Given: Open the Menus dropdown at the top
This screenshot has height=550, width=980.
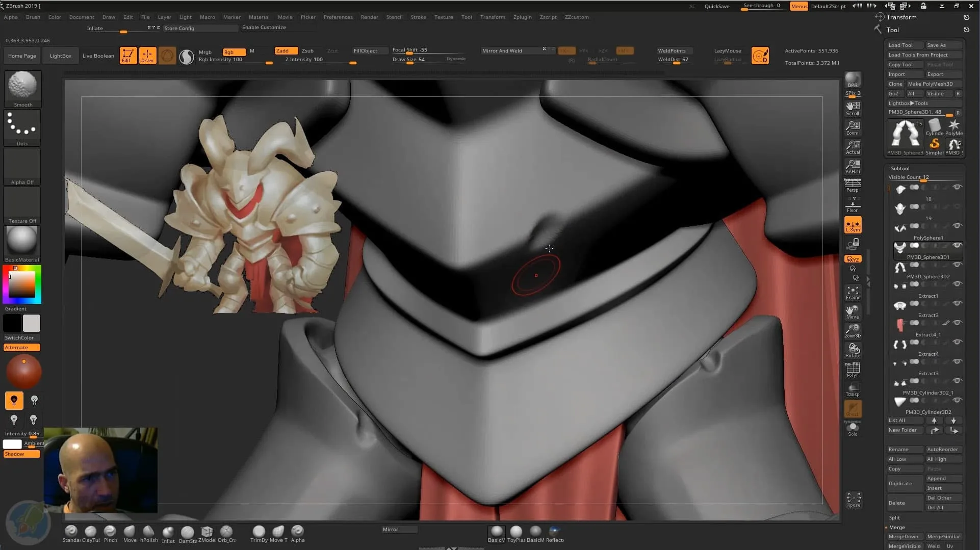Looking at the screenshot, I should point(798,6).
